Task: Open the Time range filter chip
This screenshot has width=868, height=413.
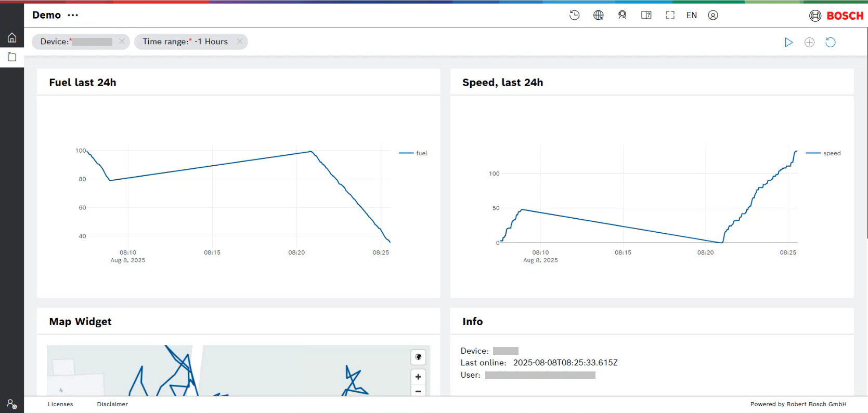Action: coord(185,42)
